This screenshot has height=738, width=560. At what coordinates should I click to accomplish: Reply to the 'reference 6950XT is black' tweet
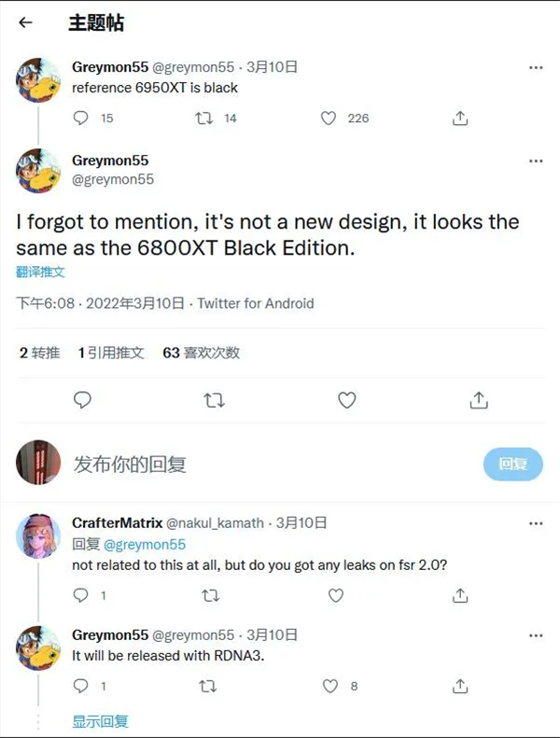coord(81,118)
